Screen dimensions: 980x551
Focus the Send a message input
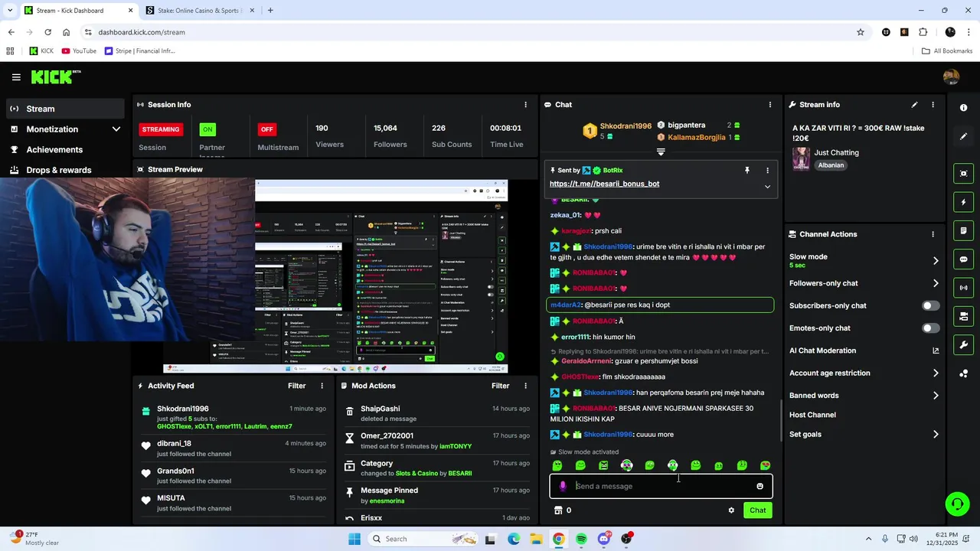pos(661,486)
